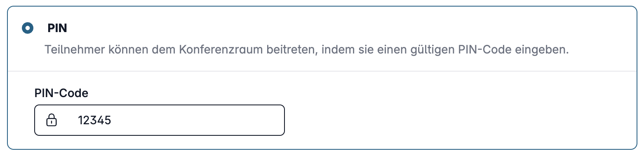Viewport: 644px width, 158px height.
Task: Click the lock icon in PIN-Code field
Action: coord(51,121)
